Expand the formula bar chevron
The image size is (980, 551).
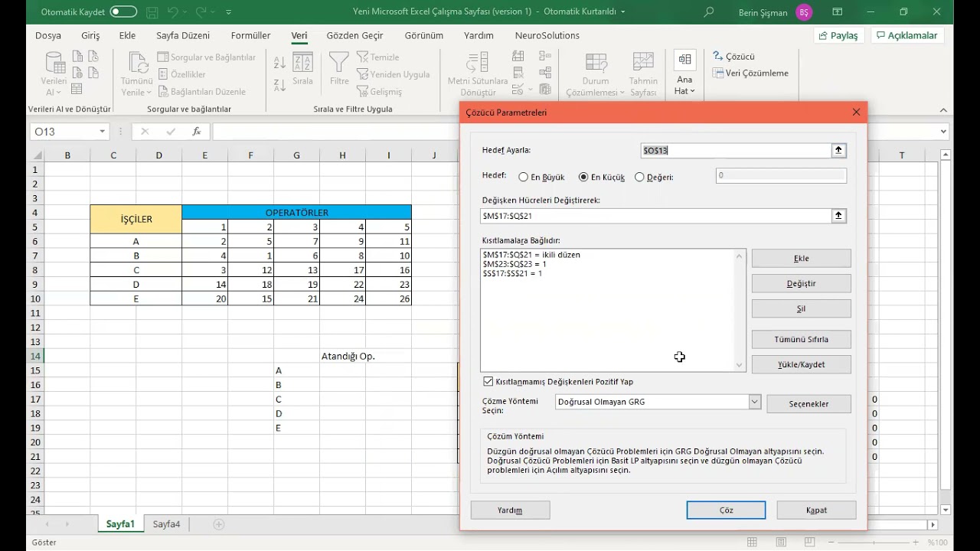click(943, 132)
